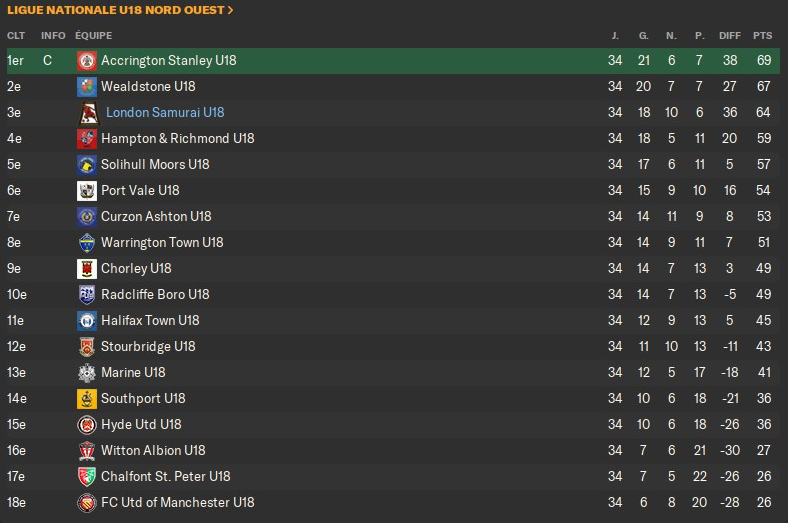788x523 pixels.
Task: Select the Solihull Moors U18 team name
Action: 155,165
